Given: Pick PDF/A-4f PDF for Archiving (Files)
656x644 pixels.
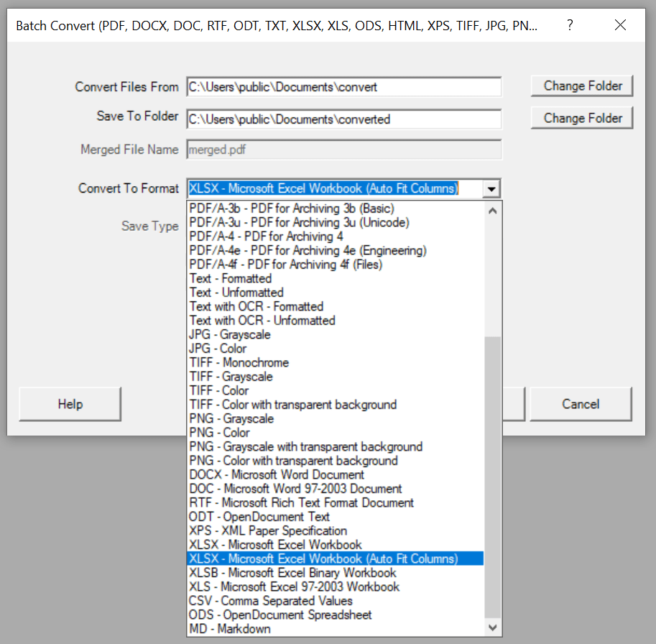Looking at the screenshot, I should [x=335, y=264].
